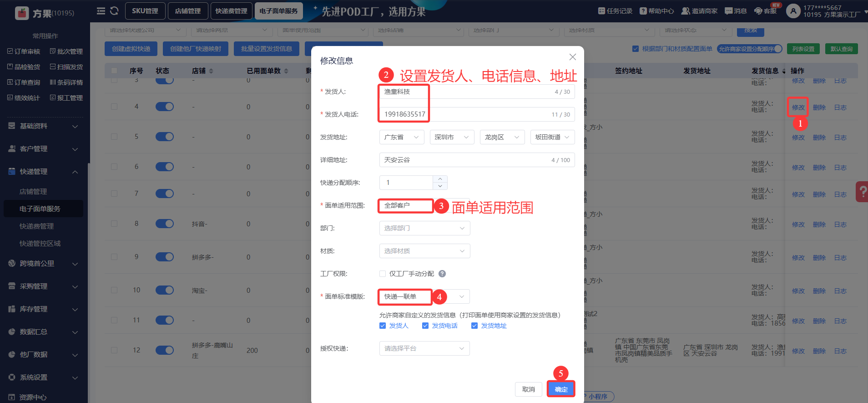Open the 面单标准模版 dropdown

(424, 296)
